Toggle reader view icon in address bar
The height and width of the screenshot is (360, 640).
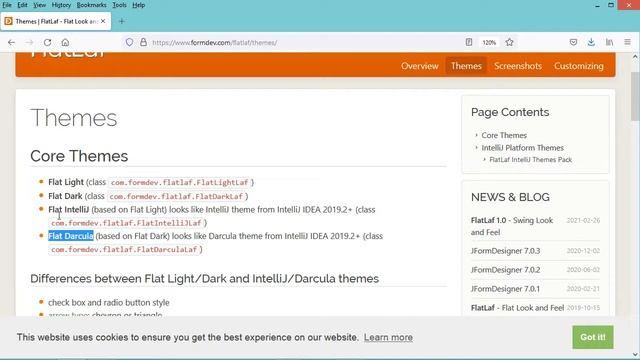pos(469,42)
